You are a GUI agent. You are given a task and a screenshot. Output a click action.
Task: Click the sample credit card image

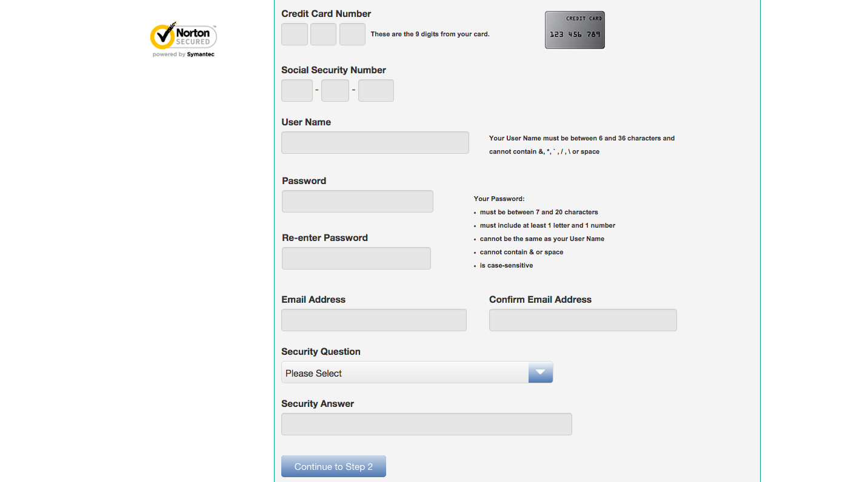[574, 30]
